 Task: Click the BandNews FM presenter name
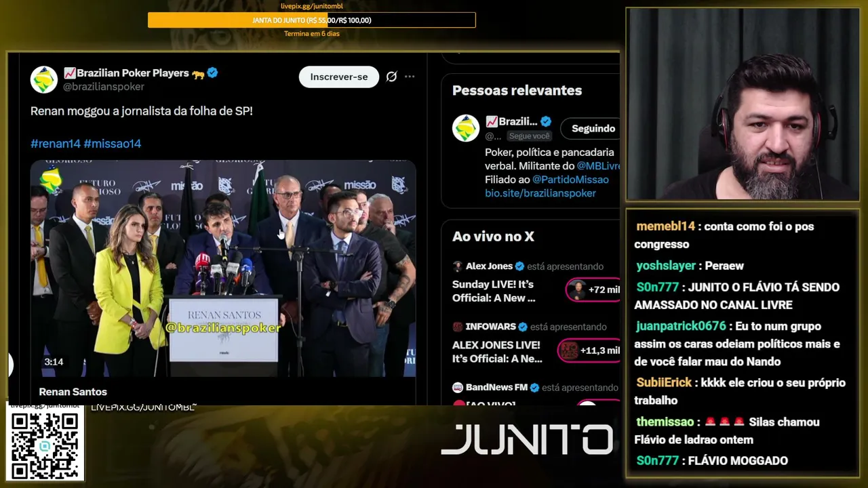click(x=496, y=388)
